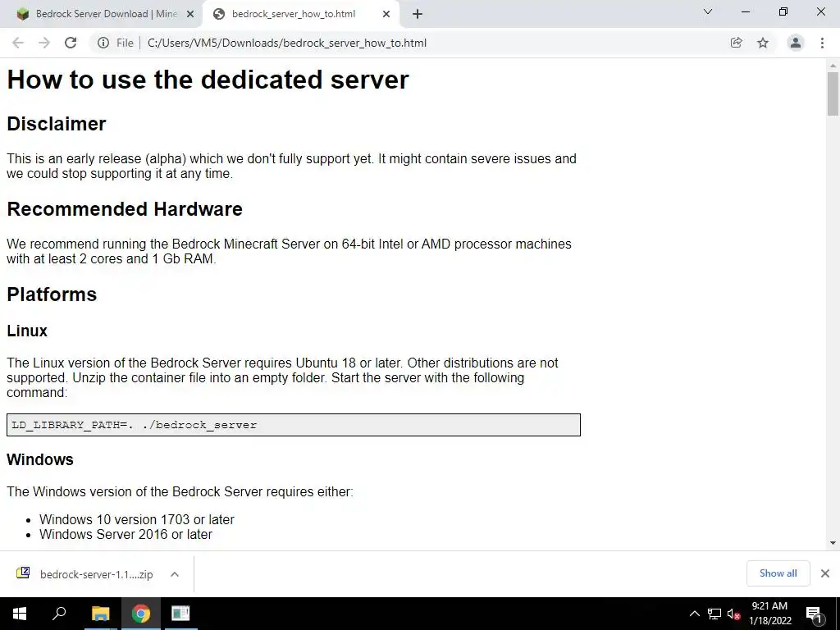840x630 pixels.
Task: Open Windows taskbar search
Action: coord(59,614)
